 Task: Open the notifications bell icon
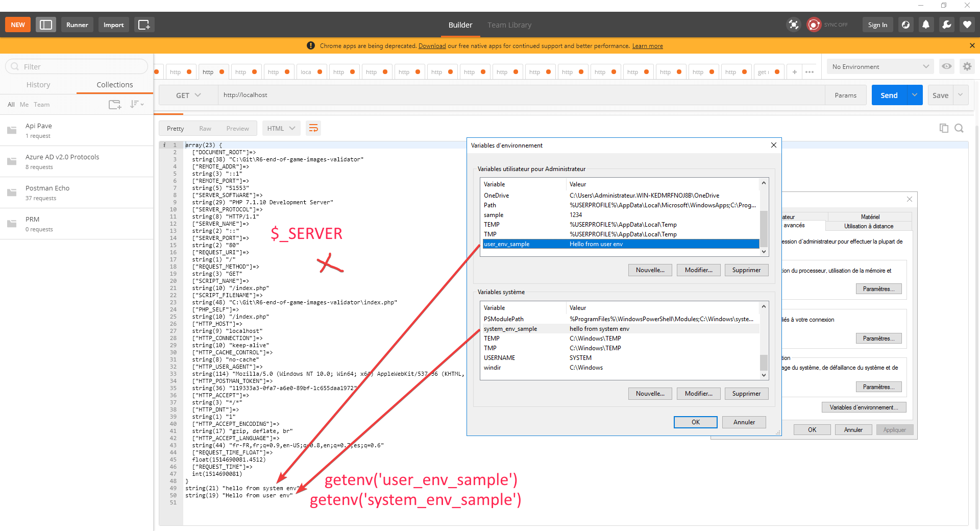(x=926, y=25)
